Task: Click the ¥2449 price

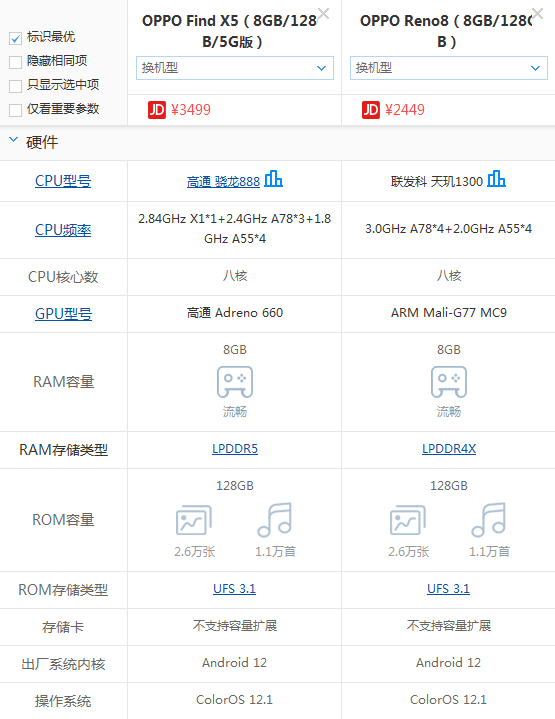Action: (405, 110)
